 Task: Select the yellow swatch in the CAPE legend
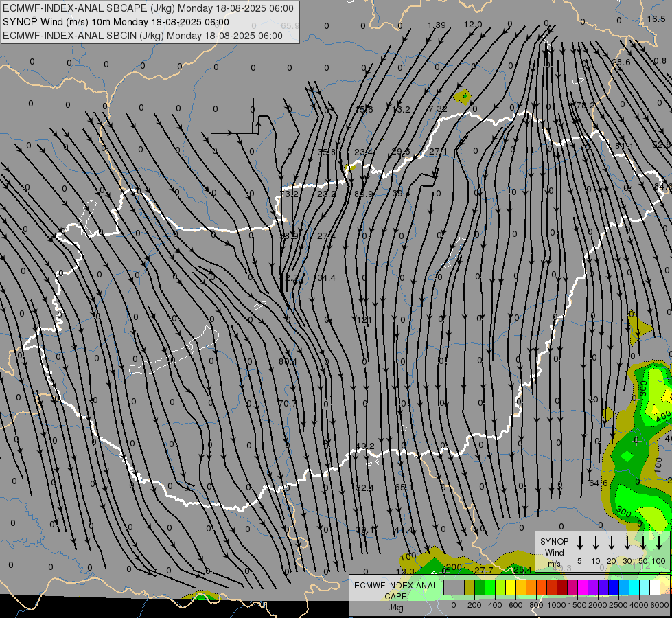click(x=511, y=588)
